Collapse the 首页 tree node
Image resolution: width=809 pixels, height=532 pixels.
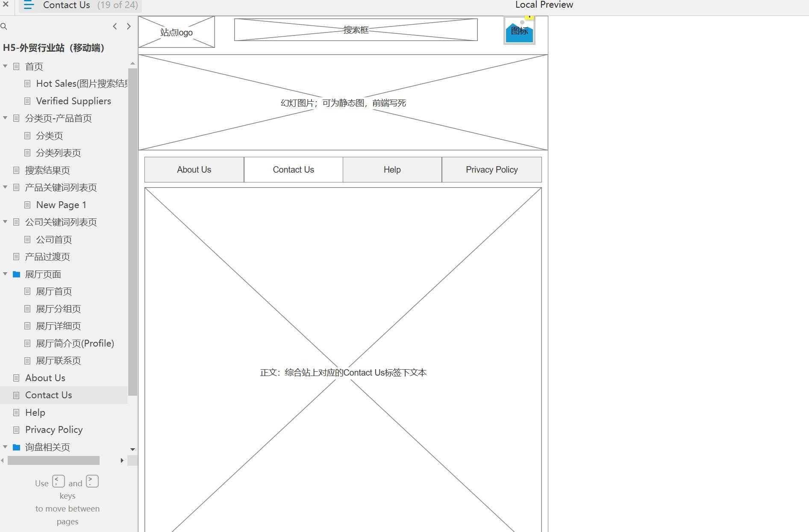5,66
